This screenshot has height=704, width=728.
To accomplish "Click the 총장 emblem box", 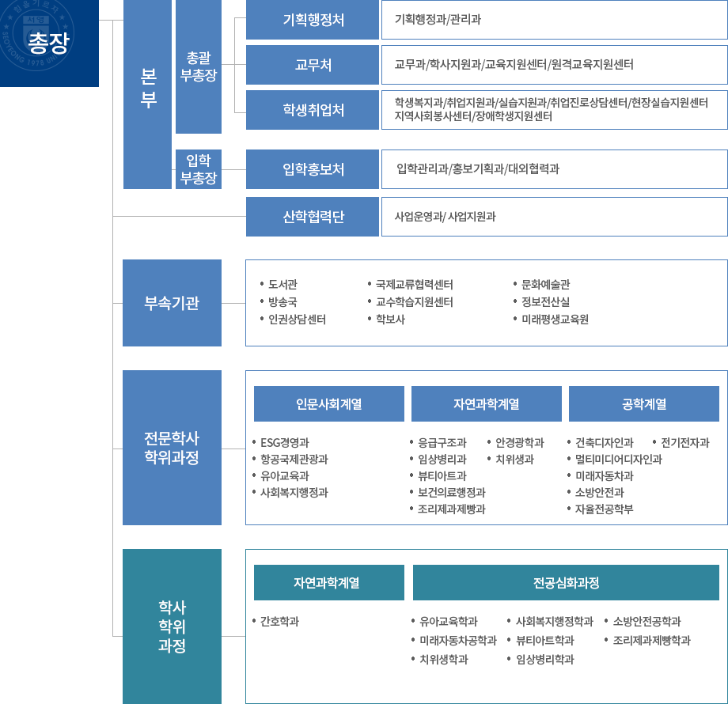I will 48,44.
